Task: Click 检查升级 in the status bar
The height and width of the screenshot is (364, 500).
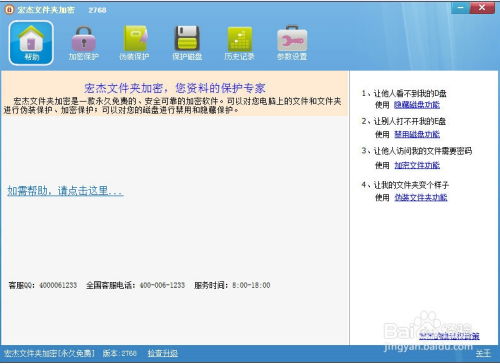Action: pyautogui.click(x=163, y=353)
